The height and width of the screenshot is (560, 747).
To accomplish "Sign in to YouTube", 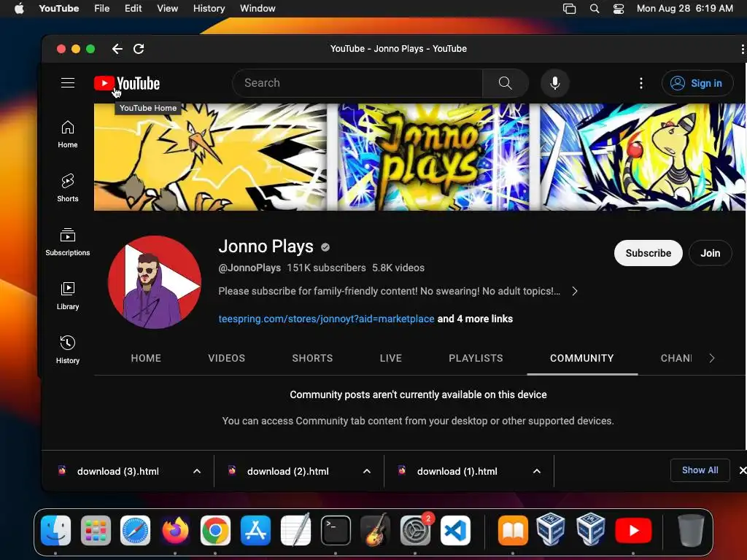I will click(697, 83).
